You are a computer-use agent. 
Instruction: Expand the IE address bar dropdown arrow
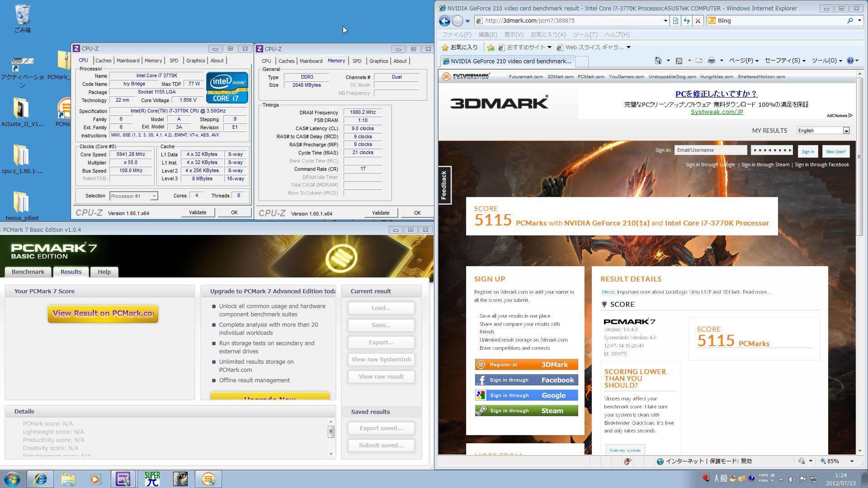click(x=665, y=21)
